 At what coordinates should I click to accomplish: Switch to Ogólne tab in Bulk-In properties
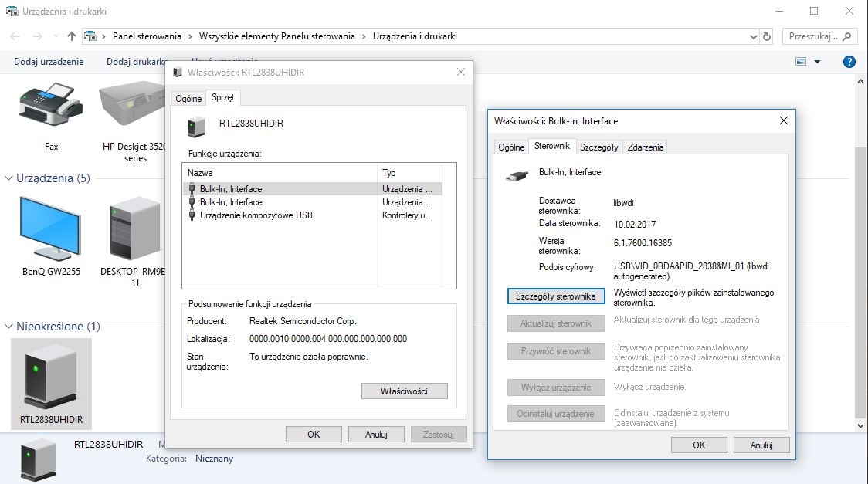[x=511, y=147]
